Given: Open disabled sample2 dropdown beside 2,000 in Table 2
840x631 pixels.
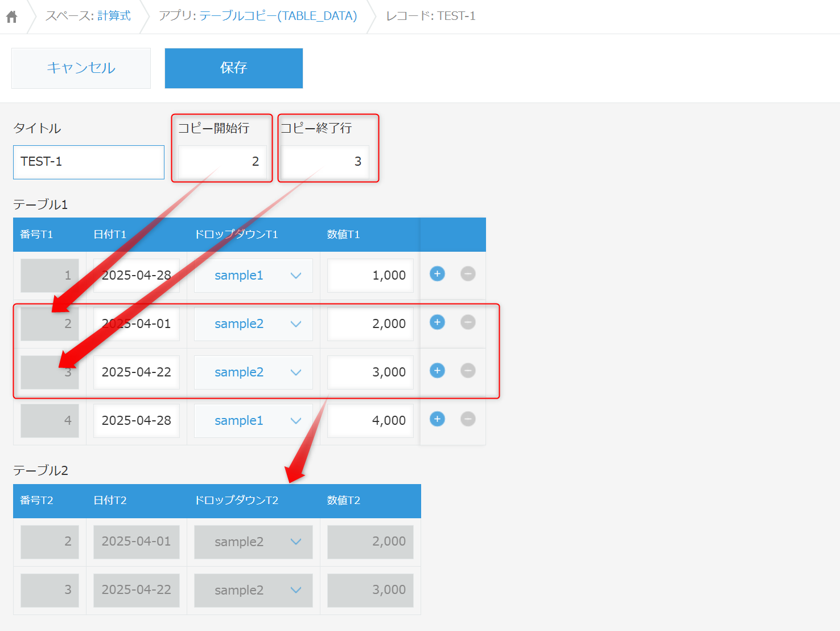Looking at the screenshot, I should (x=253, y=542).
